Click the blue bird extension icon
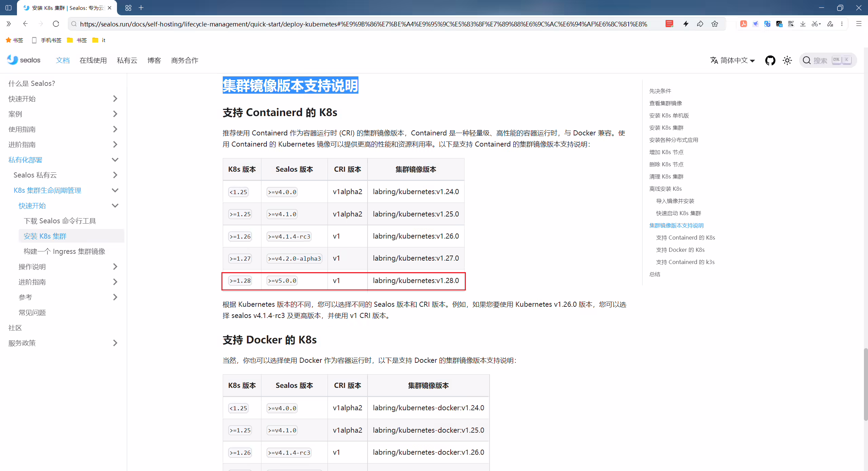Image resolution: width=868 pixels, height=471 pixels. 755,24
